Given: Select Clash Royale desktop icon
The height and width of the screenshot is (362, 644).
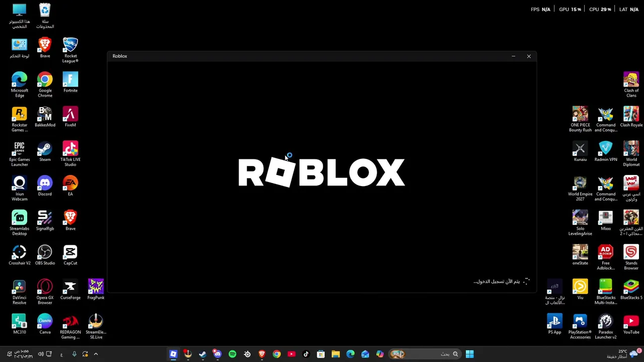Looking at the screenshot, I should click(631, 117).
